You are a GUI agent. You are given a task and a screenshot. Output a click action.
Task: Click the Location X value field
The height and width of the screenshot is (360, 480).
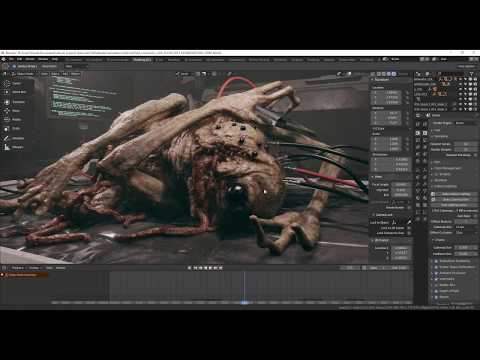pyautogui.click(x=387, y=93)
